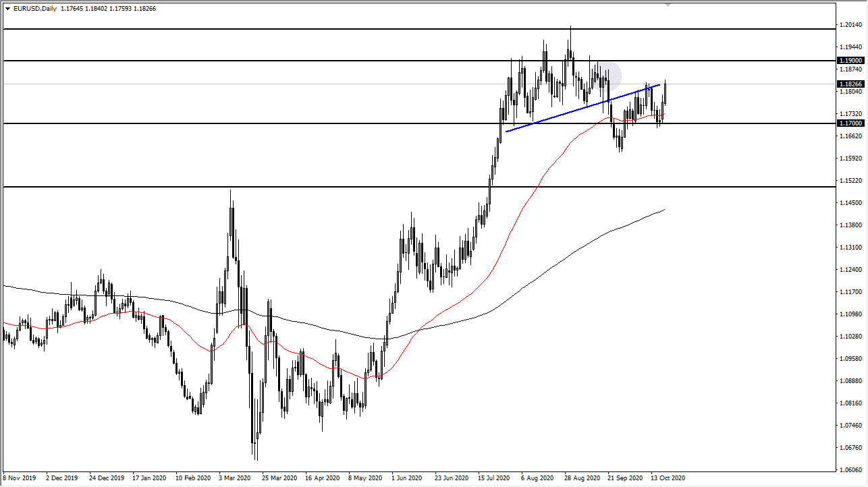This screenshot has width=868, height=487.
Task: Click the current bid marker 1.18266
Action: pos(849,84)
